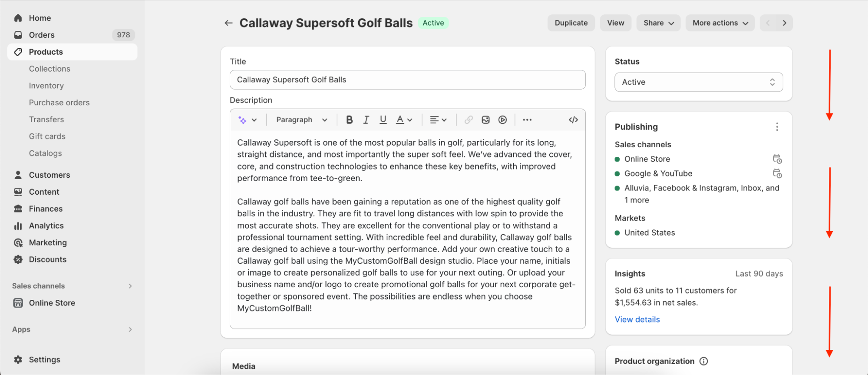Expand the Sales channels sidebar section
The width and height of the screenshot is (868, 375).
click(130, 286)
